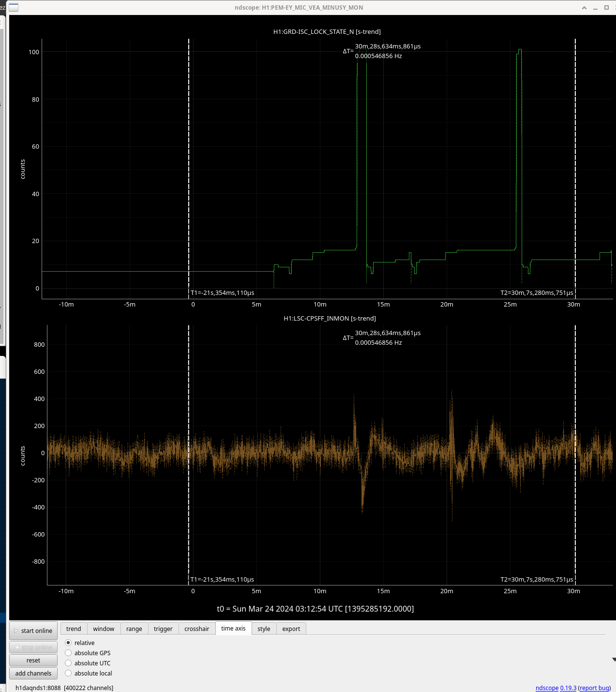616x692 pixels.
Task: Select the relative time axis option
Action: click(x=68, y=643)
